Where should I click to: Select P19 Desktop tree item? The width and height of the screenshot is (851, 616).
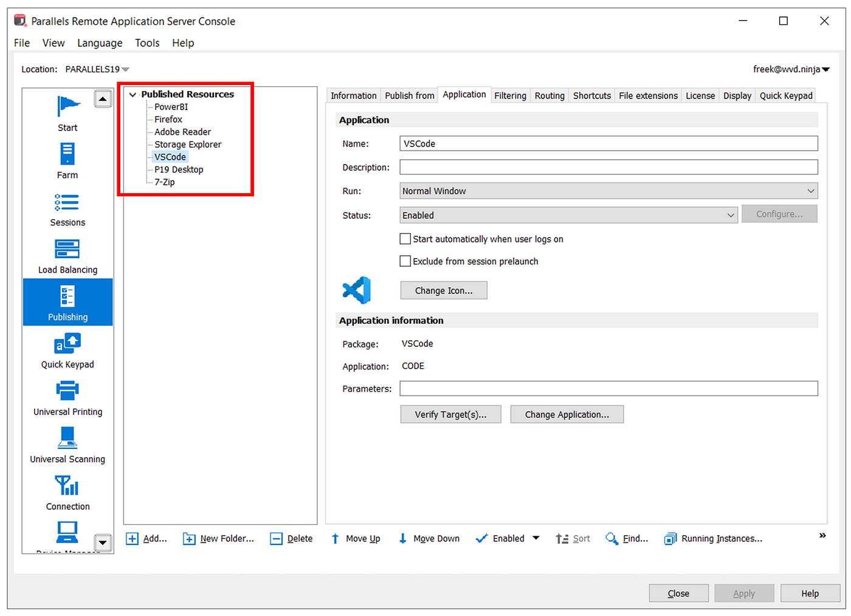(x=179, y=169)
